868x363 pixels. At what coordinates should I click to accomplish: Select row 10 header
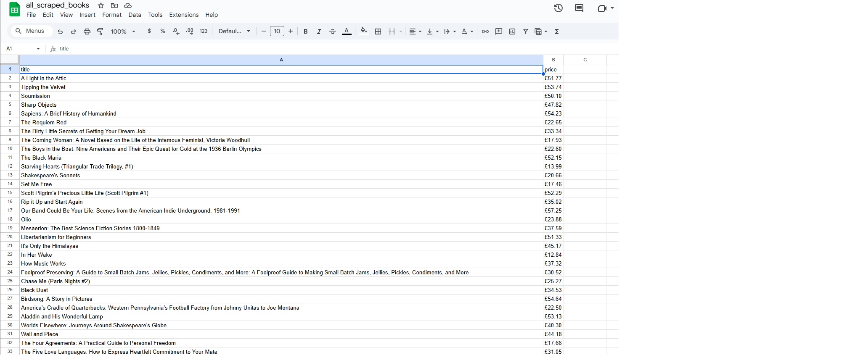[10, 149]
